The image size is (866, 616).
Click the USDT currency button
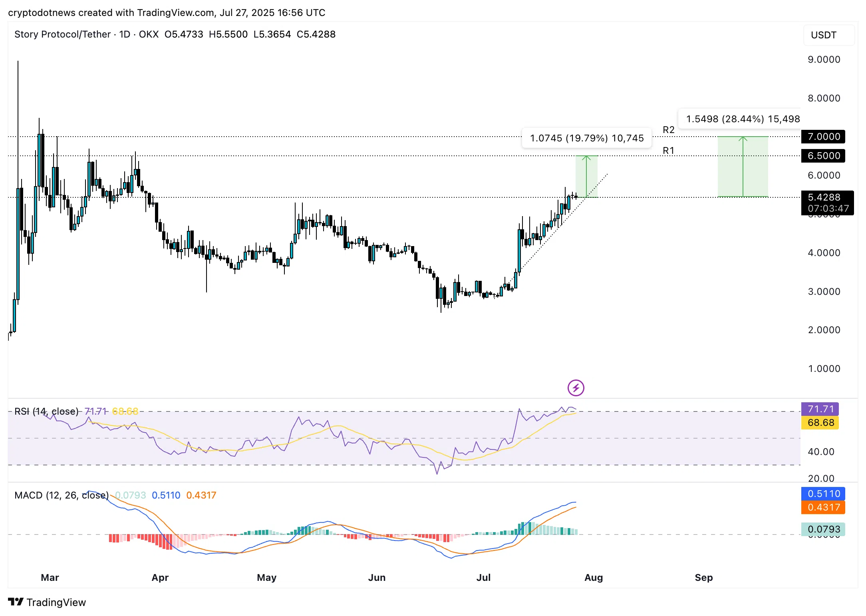pyautogui.click(x=828, y=35)
